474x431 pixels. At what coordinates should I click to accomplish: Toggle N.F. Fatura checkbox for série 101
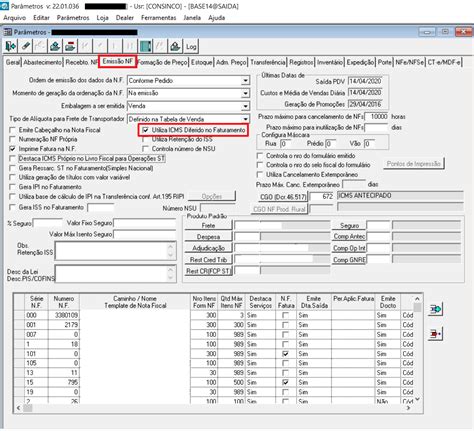click(286, 354)
